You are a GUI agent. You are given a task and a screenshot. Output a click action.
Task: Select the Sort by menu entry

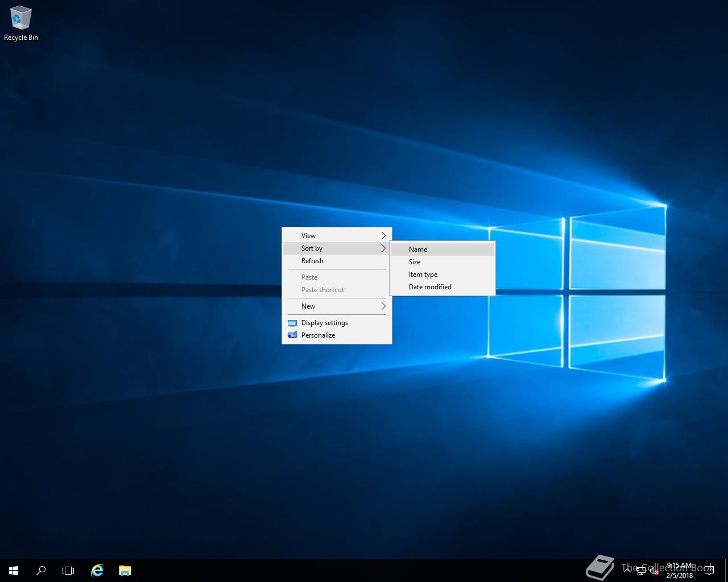pos(337,248)
